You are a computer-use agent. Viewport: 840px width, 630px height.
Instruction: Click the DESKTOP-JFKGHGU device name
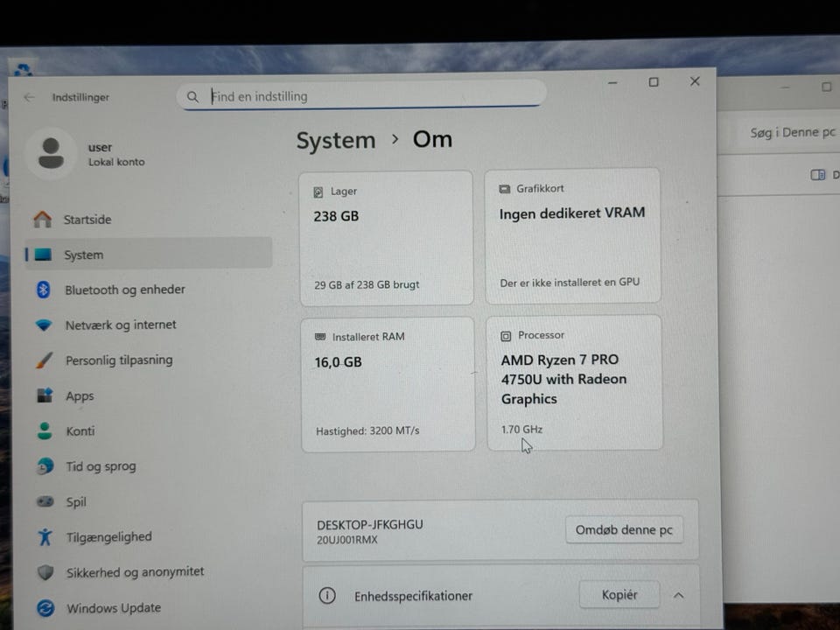coord(369,524)
